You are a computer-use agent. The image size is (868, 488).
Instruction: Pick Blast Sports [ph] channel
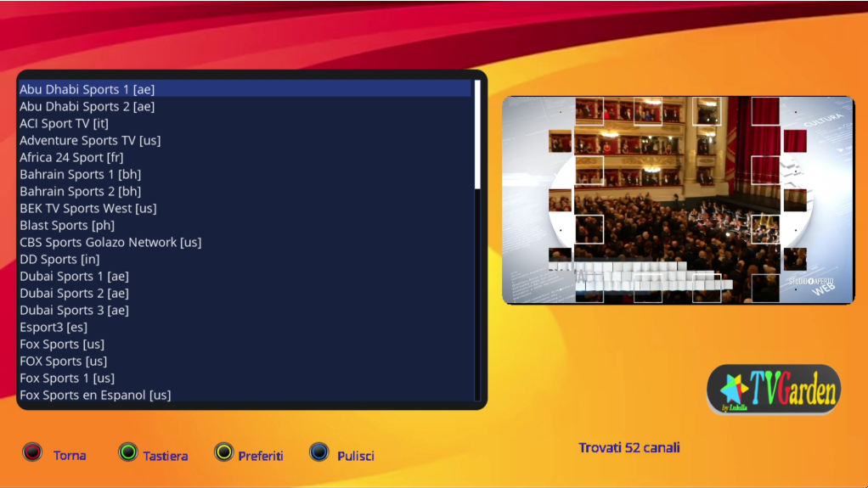tap(245, 225)
